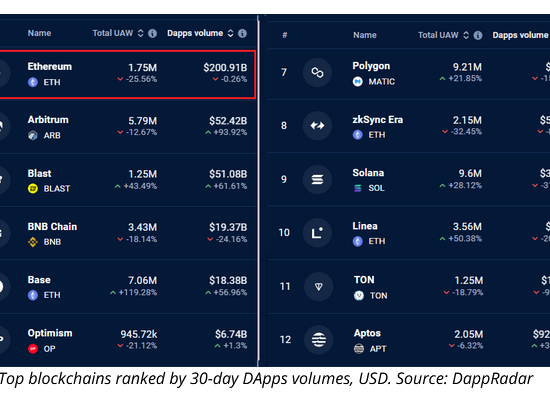550x401 pixels.
Task: Select BNB Chain's $19.37B volume value
Action: (x=228, y=227)
